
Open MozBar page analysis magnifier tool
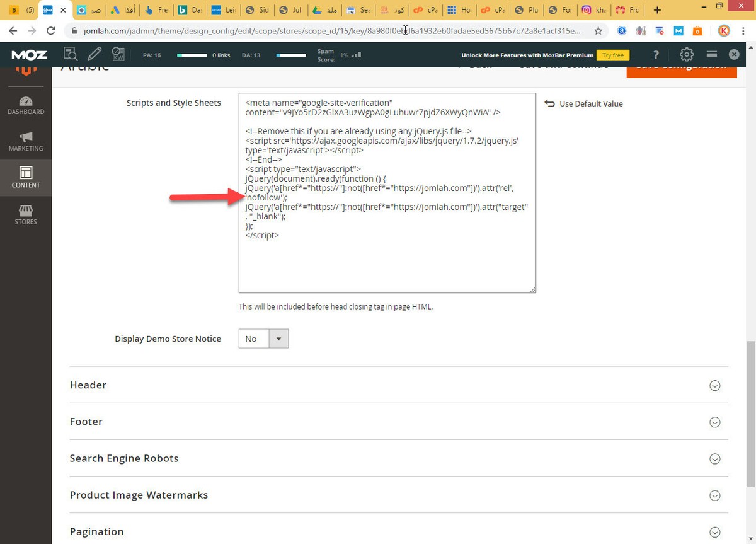(x=71, y=54)
